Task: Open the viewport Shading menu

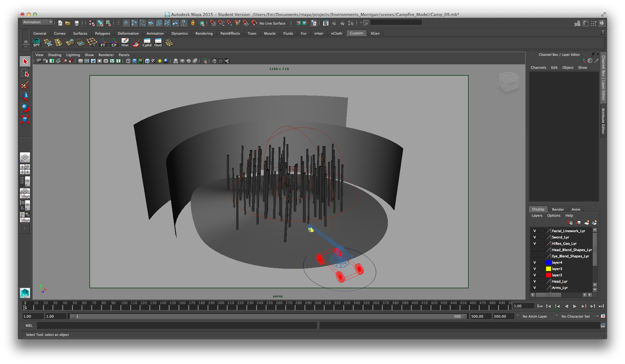Action: tap(54, 55)
